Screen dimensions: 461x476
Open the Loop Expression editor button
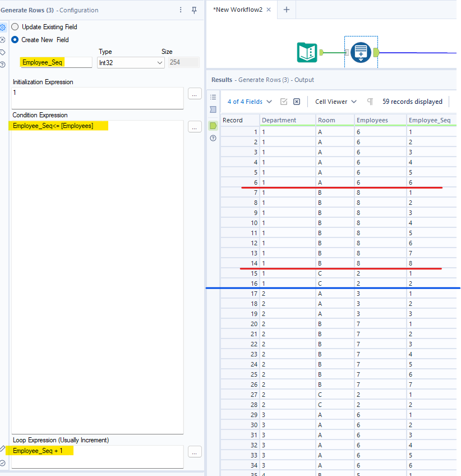click(x=195, y=452)
